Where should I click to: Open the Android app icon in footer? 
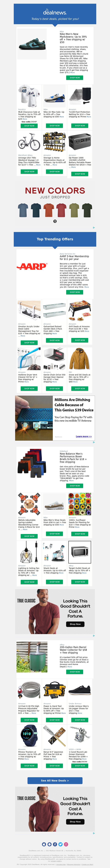(x=49, y=844)
